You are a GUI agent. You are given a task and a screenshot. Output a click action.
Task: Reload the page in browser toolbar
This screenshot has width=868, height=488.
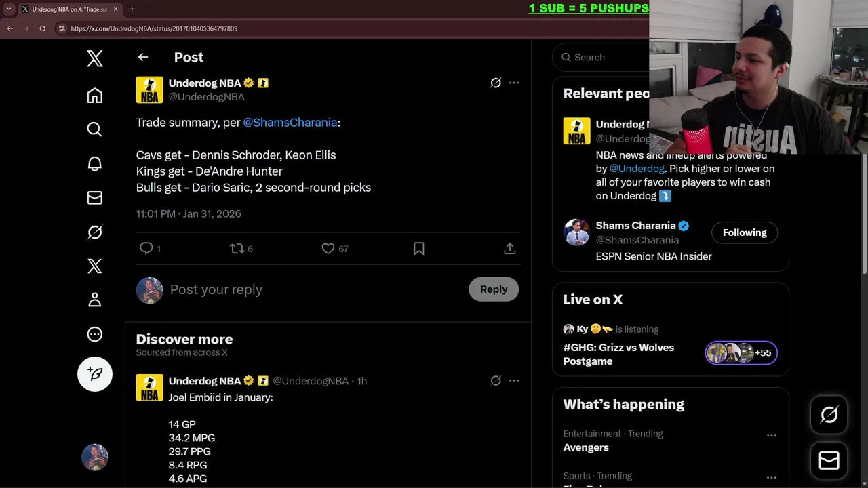pyautogui.click(x=42, y=28)
